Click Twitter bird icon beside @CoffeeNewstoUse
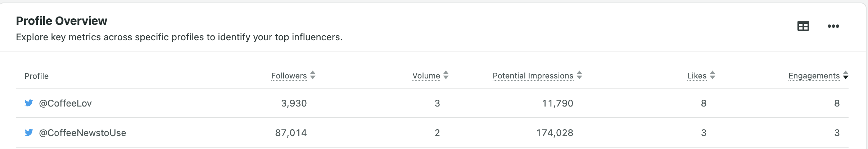868x149 pixels. point(29,133)
